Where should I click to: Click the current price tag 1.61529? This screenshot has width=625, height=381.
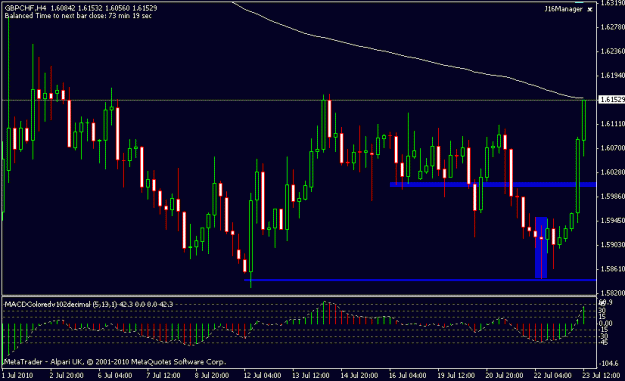click(x=611, y=99)
